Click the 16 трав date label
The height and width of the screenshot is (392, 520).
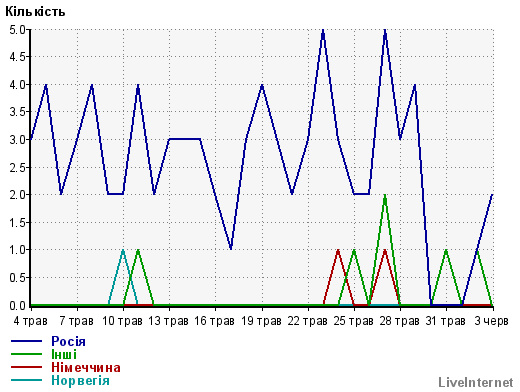tap(215, 321)
